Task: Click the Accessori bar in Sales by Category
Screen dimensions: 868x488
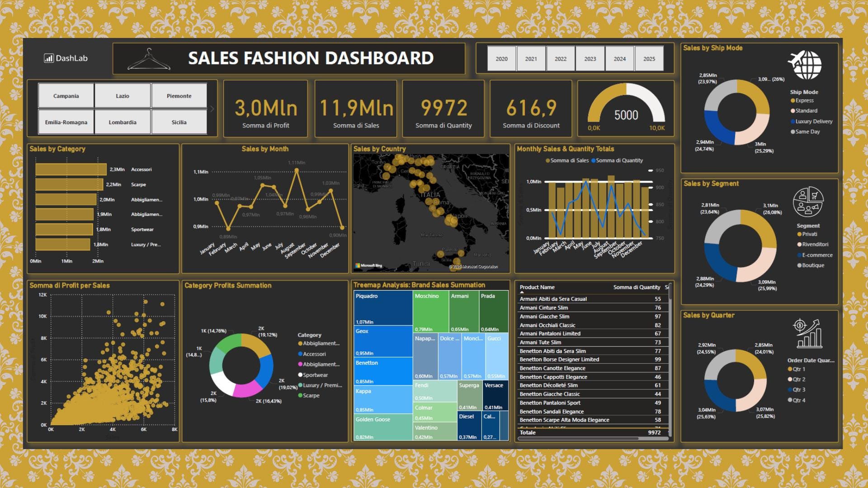Action: (71, 169)
